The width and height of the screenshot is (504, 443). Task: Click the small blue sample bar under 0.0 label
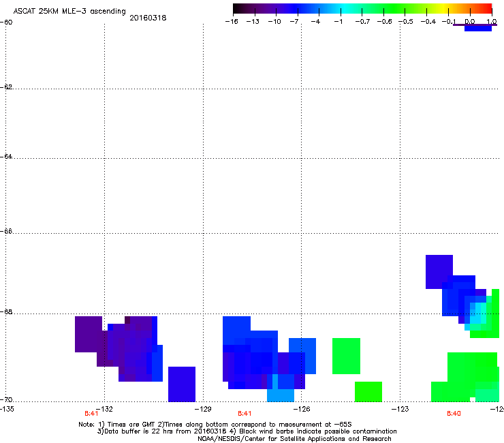pyautogui.click(x=478, y=29)
